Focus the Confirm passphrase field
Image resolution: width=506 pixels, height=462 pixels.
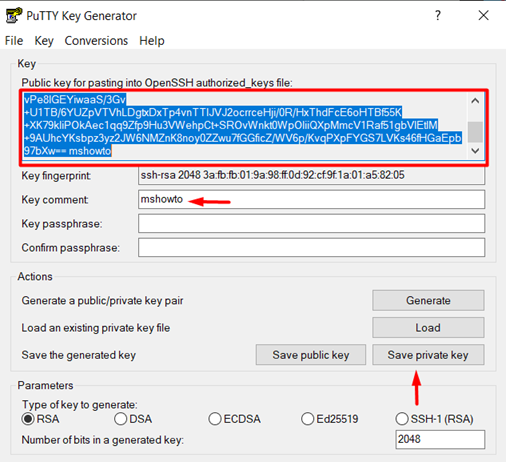311,247
